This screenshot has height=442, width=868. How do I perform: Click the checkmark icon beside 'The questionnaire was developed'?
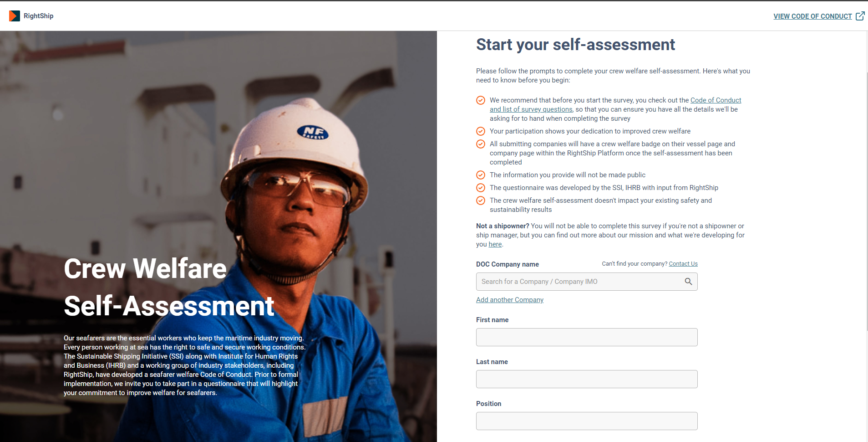coord(480,188)
